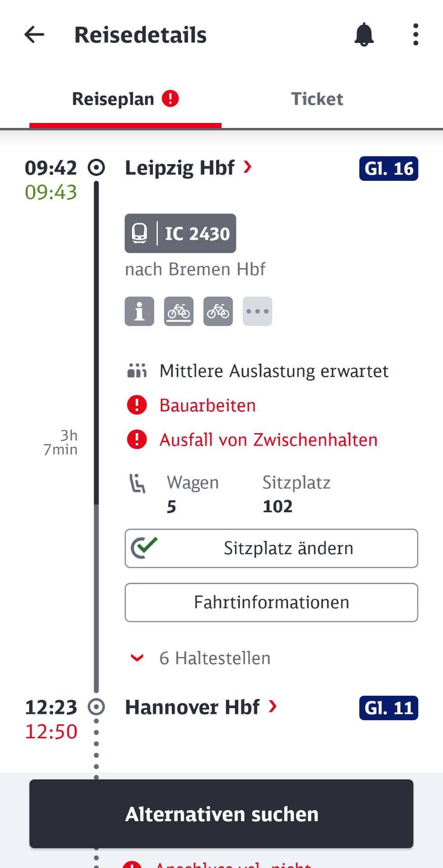Tap the Gl. 16 platform badge
Image resolution: width=443 pixels, height=868 pixels.
388,169
